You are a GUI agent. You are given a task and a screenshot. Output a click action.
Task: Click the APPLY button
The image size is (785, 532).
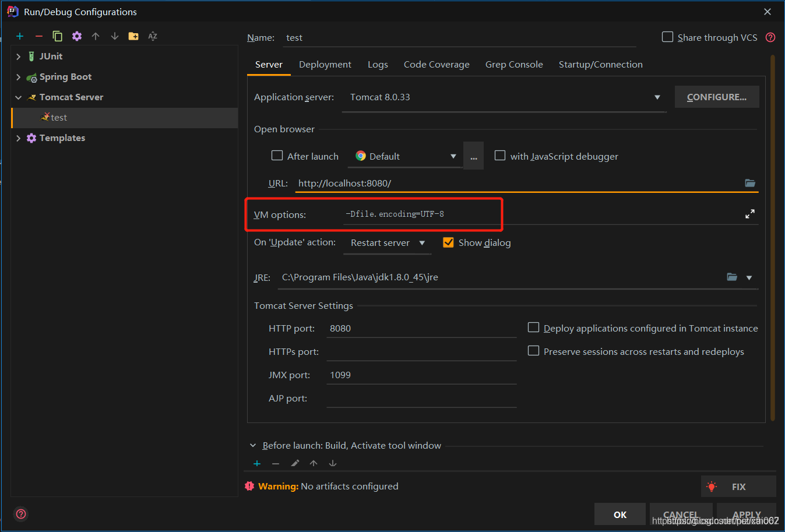pyautogui.click(x=747, y=515)
